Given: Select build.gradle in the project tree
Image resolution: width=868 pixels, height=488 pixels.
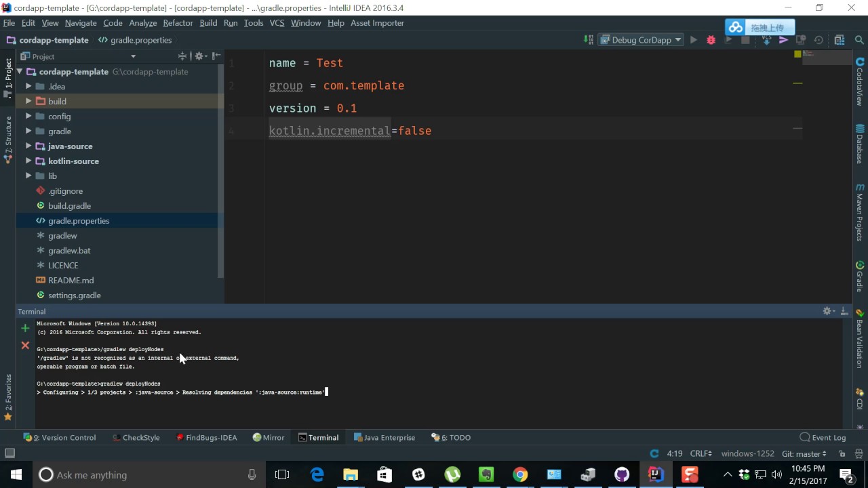Looking at the screenshot, I should 69,205.
